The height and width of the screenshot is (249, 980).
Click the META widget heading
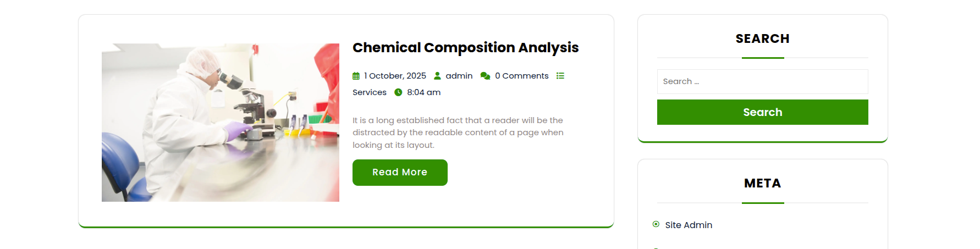pos(762,184)
